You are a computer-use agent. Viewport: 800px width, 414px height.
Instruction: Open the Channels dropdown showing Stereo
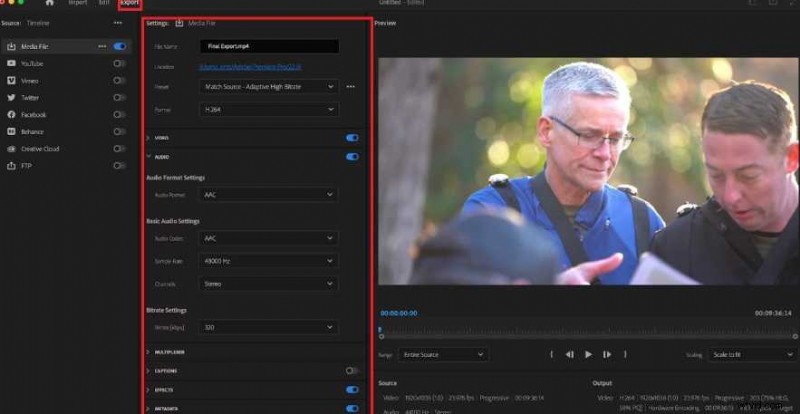(x=268, y=284)
